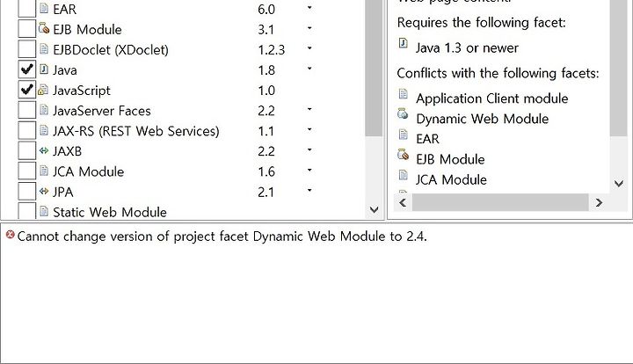
Task: Click the facet list vertical scrollbar thumb
Action: point(374,68)
